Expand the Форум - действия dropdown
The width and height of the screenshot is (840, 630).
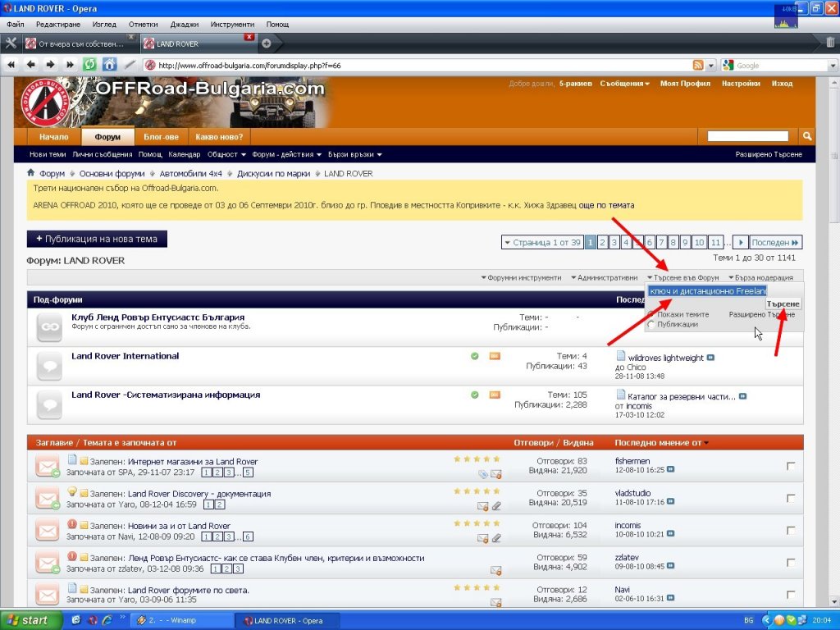point(286,154)
